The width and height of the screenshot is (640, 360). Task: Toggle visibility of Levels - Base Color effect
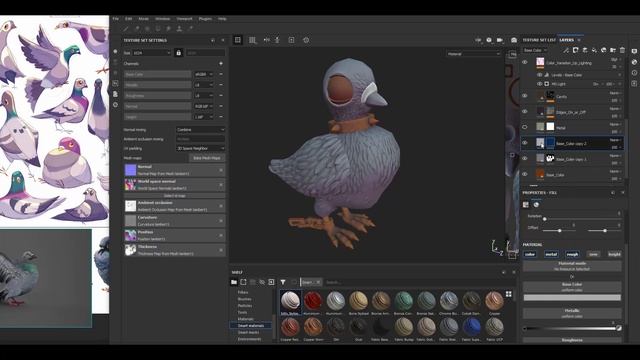(539, 75)
